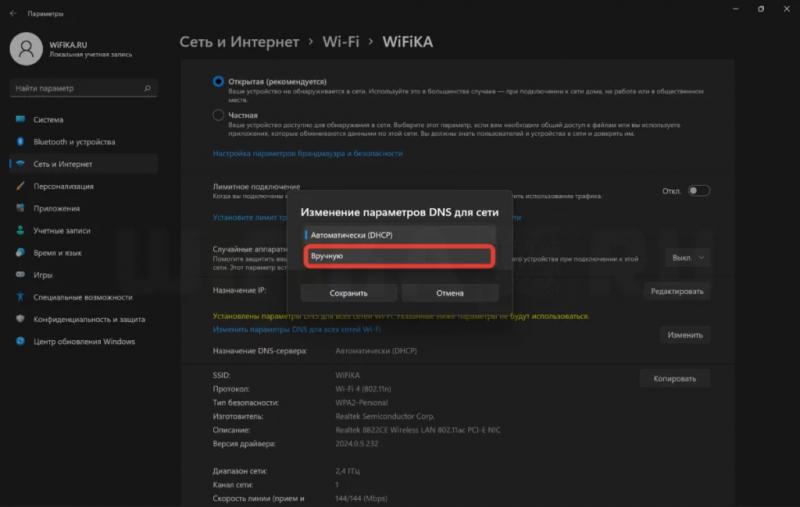Select the Частная network profile radio button

(x=219, y=115)
